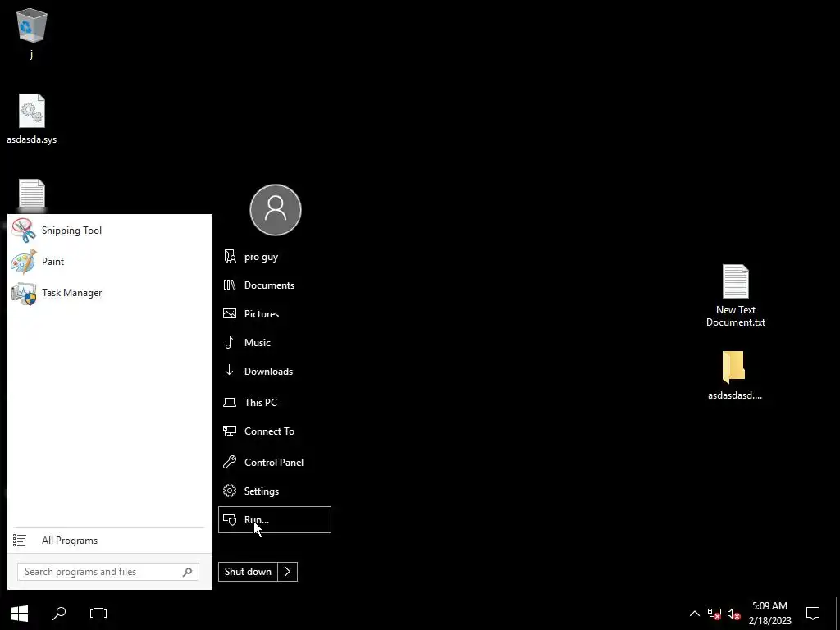Screen dimensions: 840x630
Task: Open Control Panel from start menu
Action: pyautogui.click(x=274, y=463)
